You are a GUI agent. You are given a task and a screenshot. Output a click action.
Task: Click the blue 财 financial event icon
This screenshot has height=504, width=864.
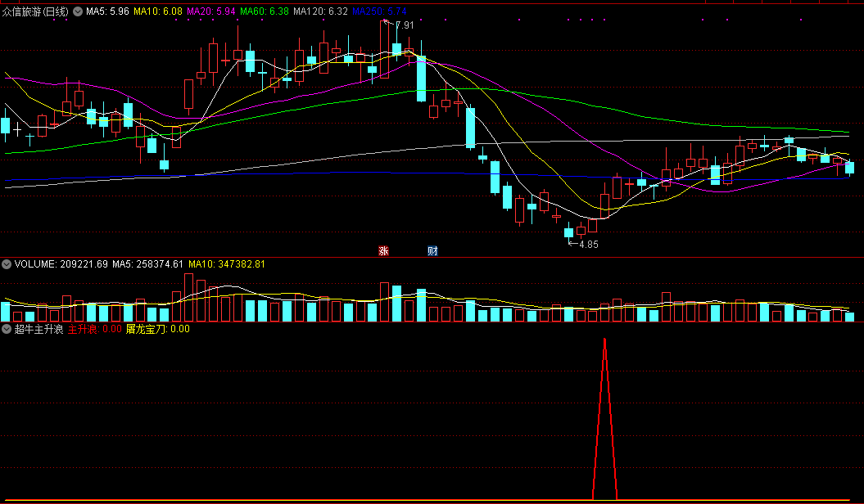(x=432, y=251)
